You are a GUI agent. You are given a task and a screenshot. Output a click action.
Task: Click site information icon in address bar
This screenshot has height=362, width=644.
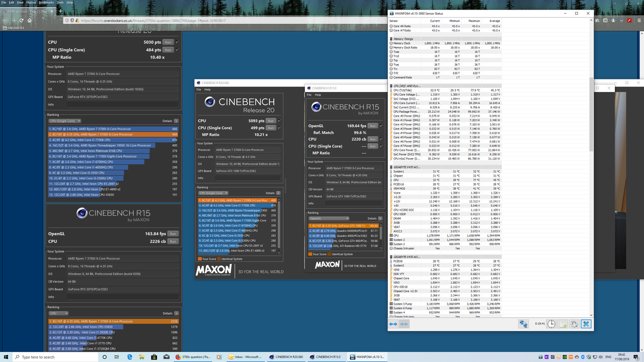[x=68, y=21]
